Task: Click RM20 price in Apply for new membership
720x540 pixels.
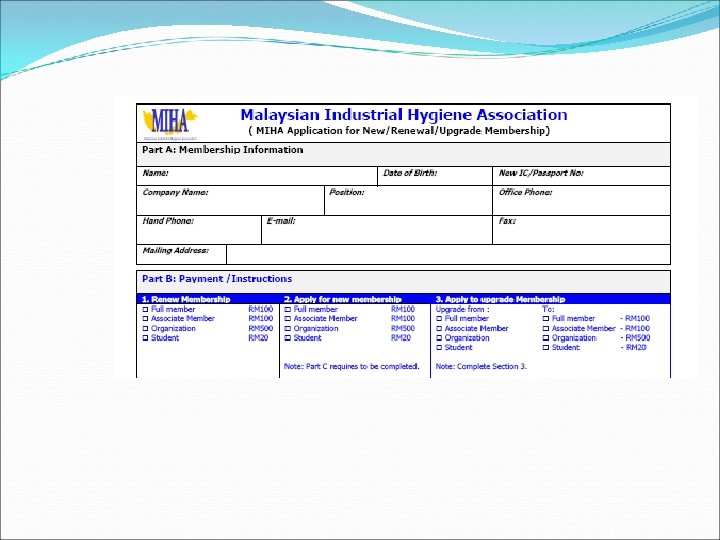Action: pyautogui.click(x=401, y=338)
